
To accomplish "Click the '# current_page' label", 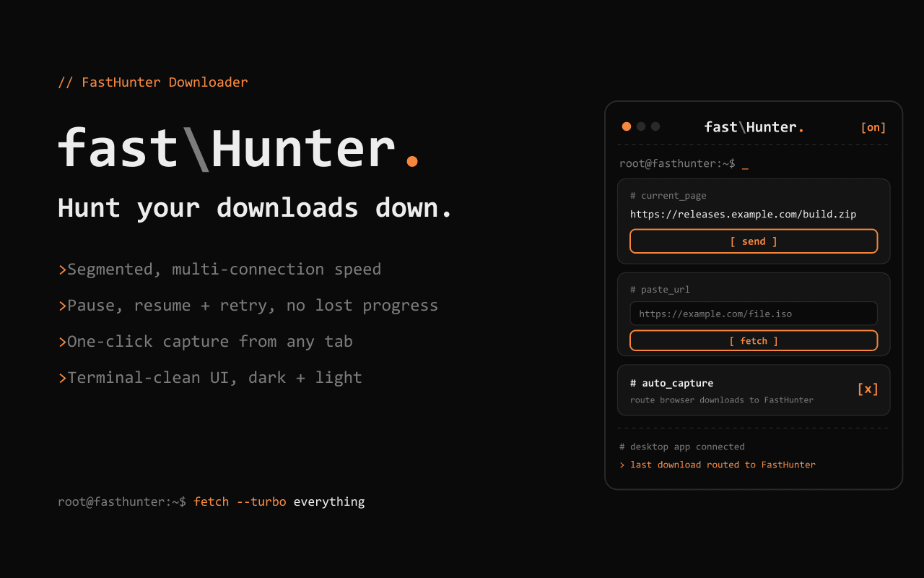I will (668, 196).
